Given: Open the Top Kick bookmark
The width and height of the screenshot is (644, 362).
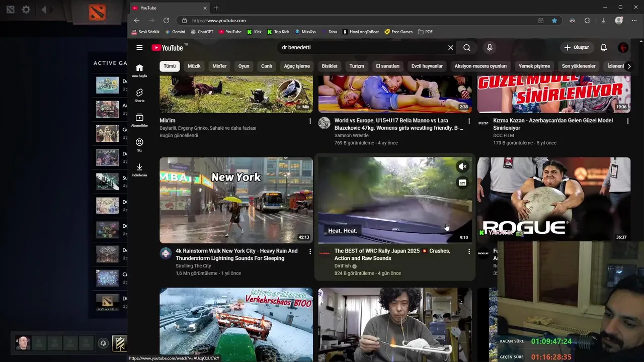Looking at the screenshot, I should (278, 32).
